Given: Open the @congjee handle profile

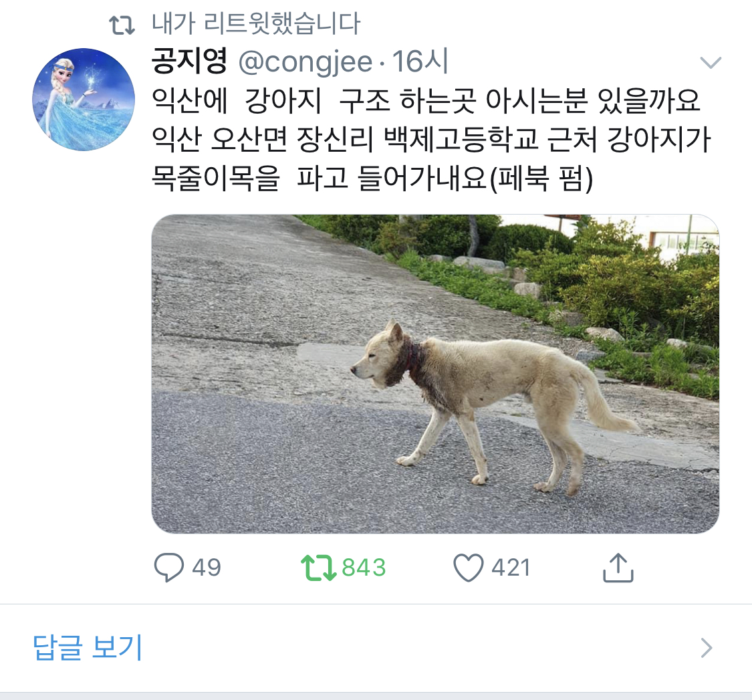Looking at the screenshot, I should coord(305,62).
